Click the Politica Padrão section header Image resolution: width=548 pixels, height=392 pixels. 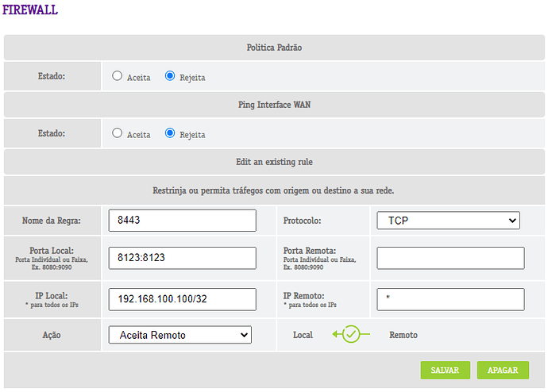(274, 48)
